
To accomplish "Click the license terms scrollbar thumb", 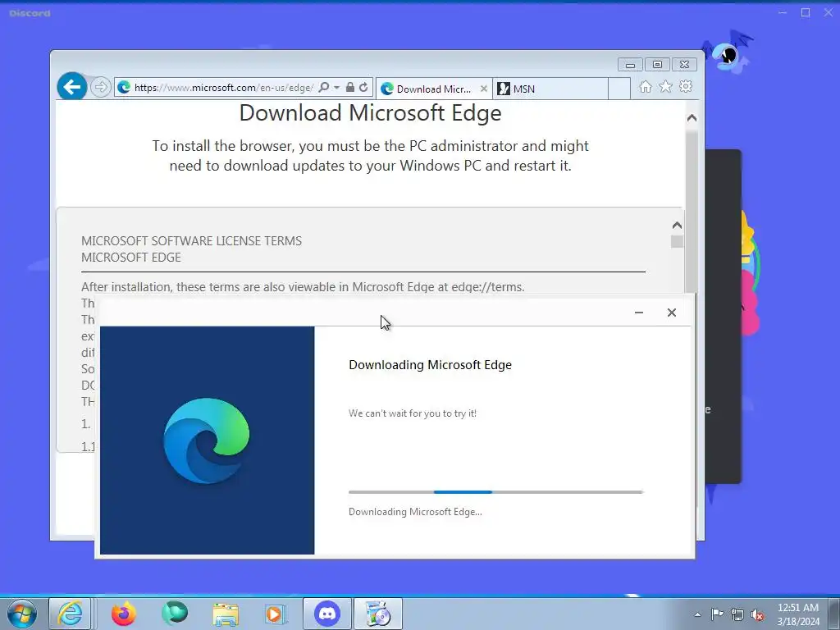I will tap(677, 242).
